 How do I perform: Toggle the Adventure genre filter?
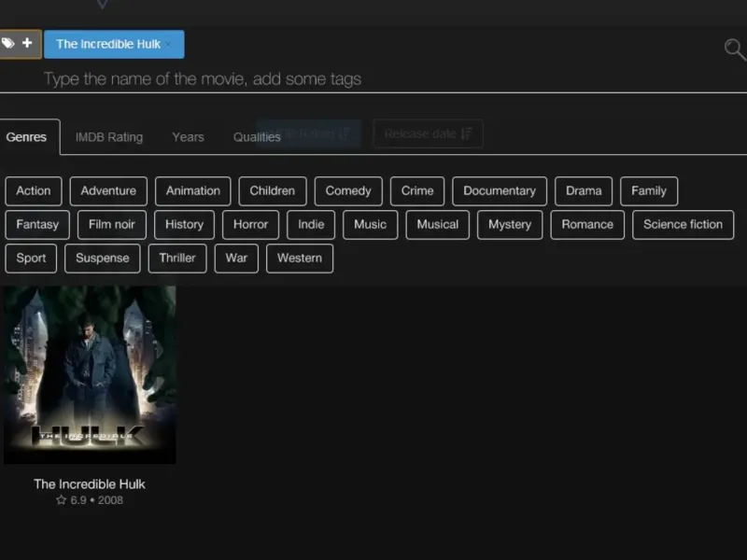point(108,191)
